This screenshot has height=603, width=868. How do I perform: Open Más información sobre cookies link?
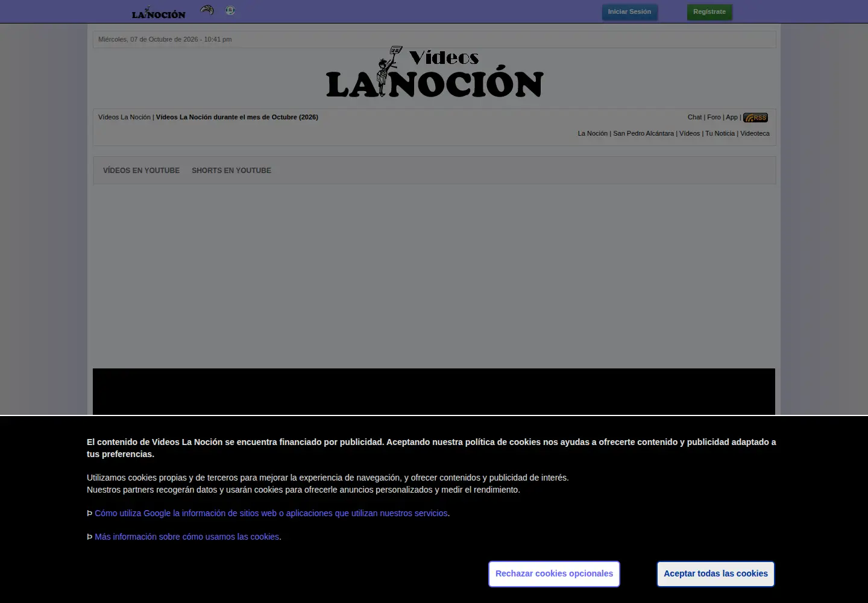[187, 537]
